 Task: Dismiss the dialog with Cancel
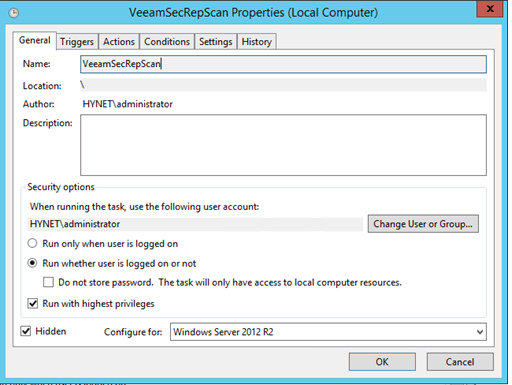(460, 362)
